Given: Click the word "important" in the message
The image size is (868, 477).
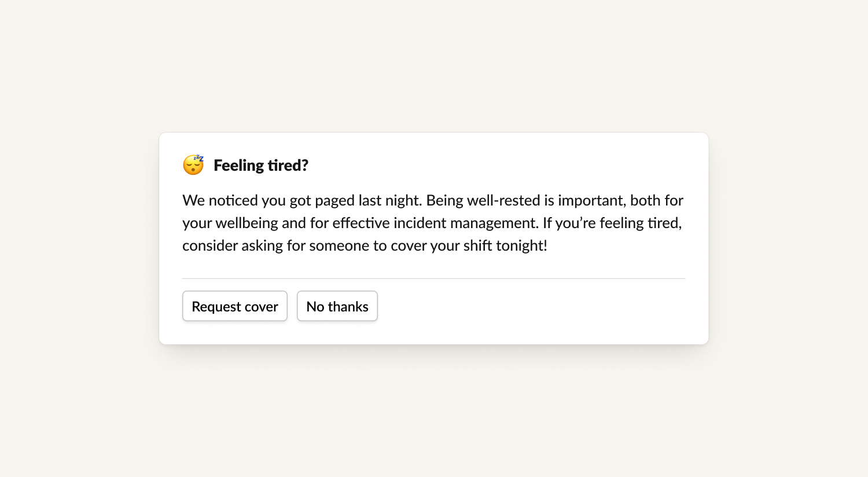Looking at the screenshot, I should (x=591, y=200).
